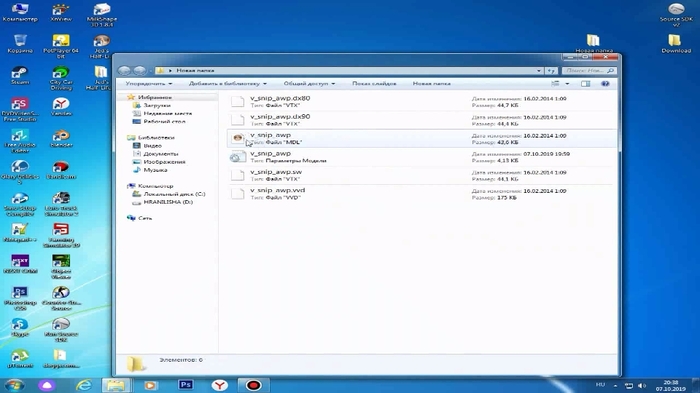The image size is (700, 393).
Task: Toggle the preview pane icon
Action: [585, 84]
